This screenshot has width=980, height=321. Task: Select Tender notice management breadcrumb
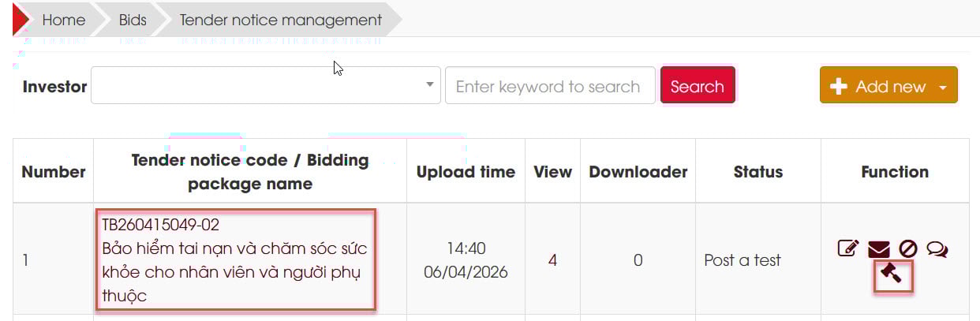pos(281,20)
